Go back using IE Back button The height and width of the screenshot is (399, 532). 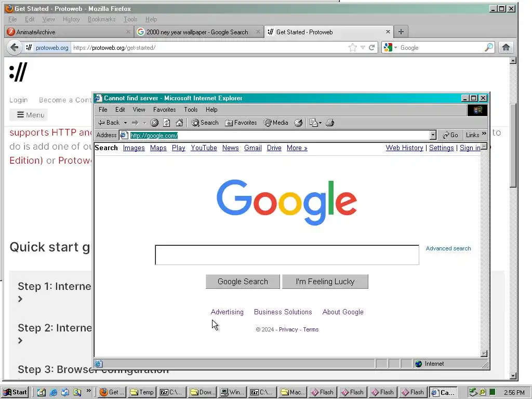coord(109,123)
